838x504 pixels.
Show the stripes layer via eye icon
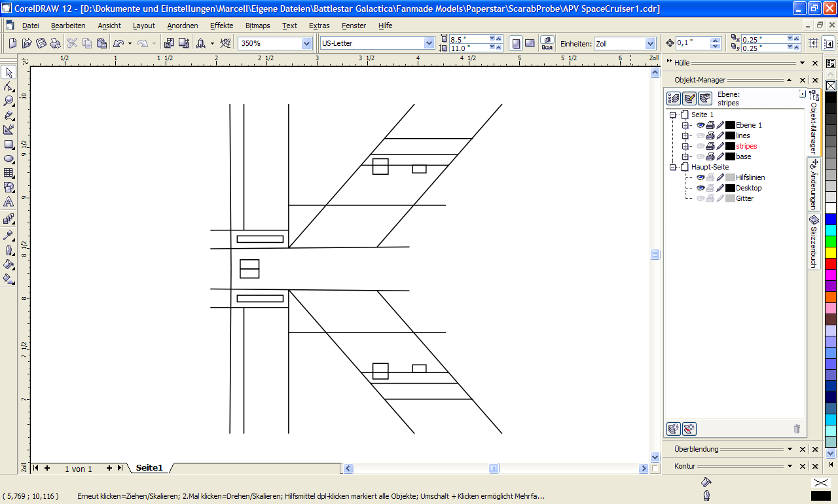tap(701, 146)
